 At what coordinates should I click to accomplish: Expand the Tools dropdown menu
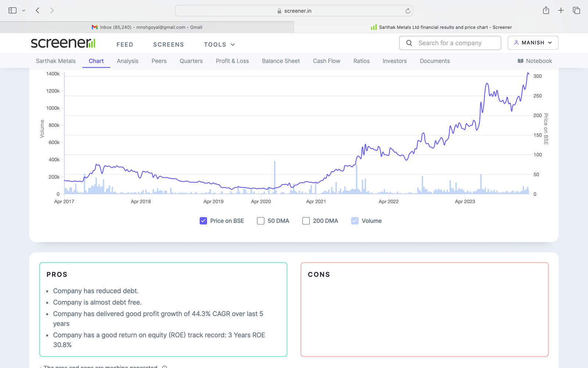[x=219, y=45]
